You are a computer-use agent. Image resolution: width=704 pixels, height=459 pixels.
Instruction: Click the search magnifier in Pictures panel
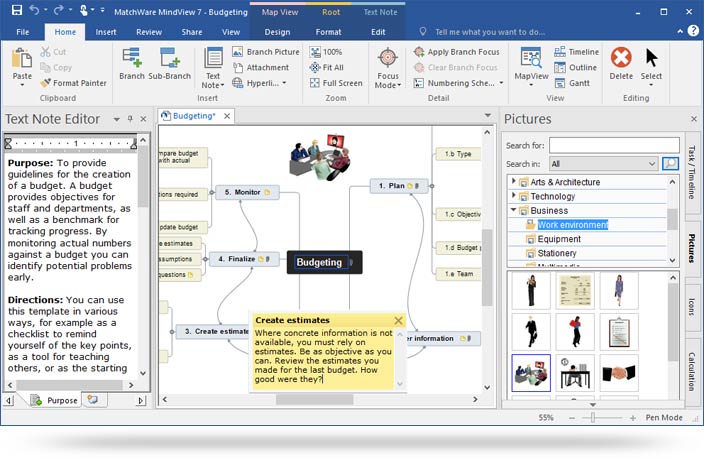point(670,163)
